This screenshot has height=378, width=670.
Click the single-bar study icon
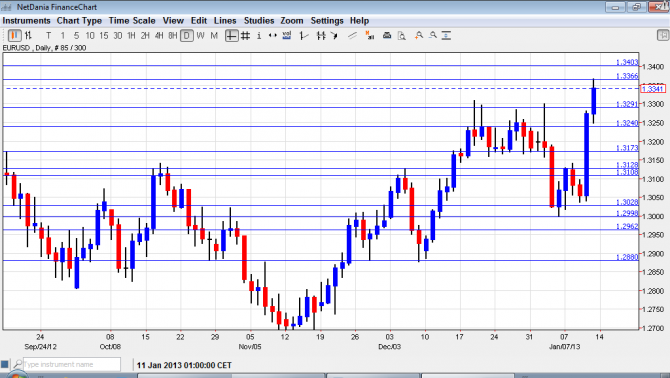pos(304,36)
